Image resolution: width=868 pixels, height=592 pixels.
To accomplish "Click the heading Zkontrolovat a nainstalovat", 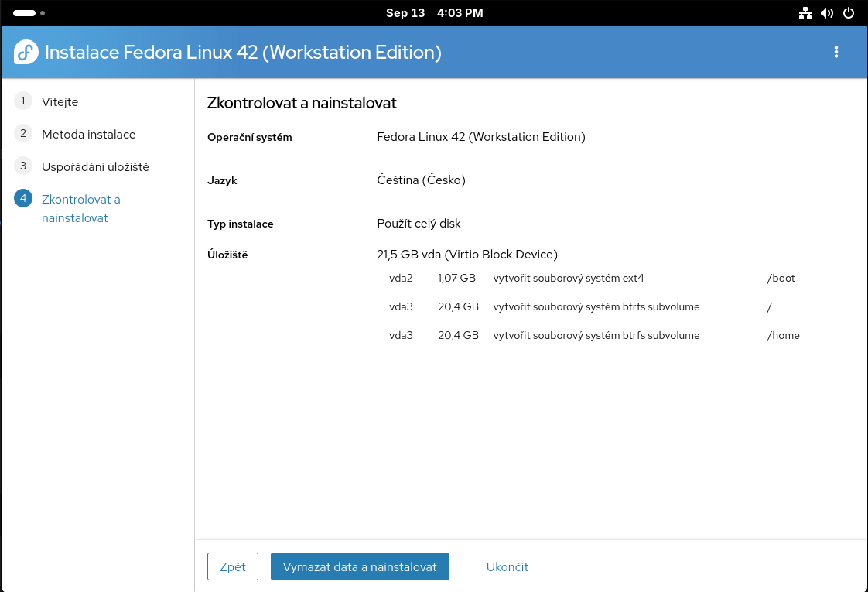I will [302, 103].
